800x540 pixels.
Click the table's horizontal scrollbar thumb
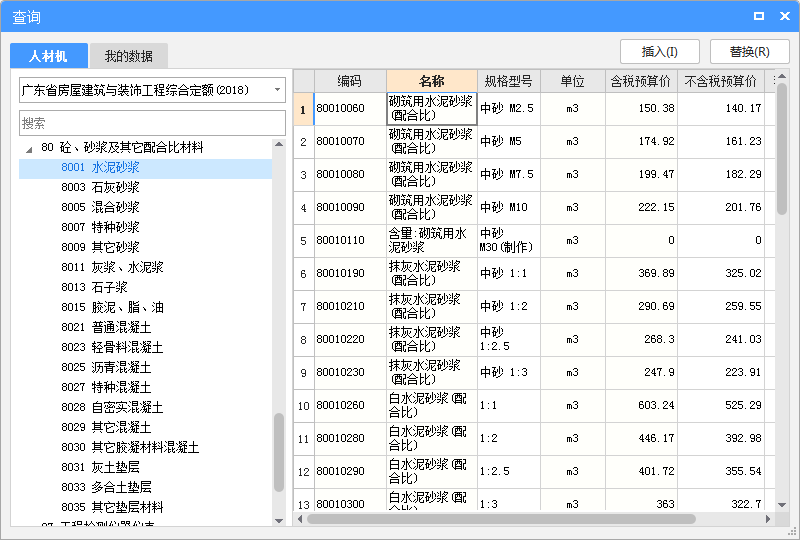point(501,519)
